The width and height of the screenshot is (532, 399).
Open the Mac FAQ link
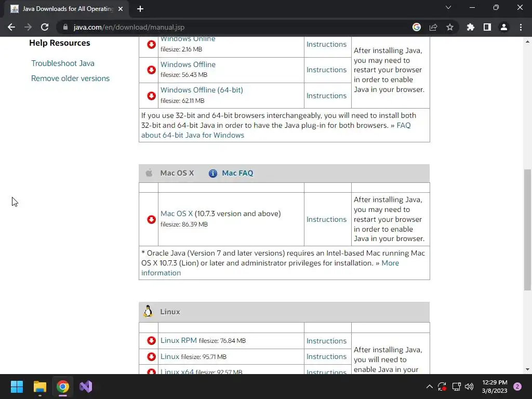(237, 173)
